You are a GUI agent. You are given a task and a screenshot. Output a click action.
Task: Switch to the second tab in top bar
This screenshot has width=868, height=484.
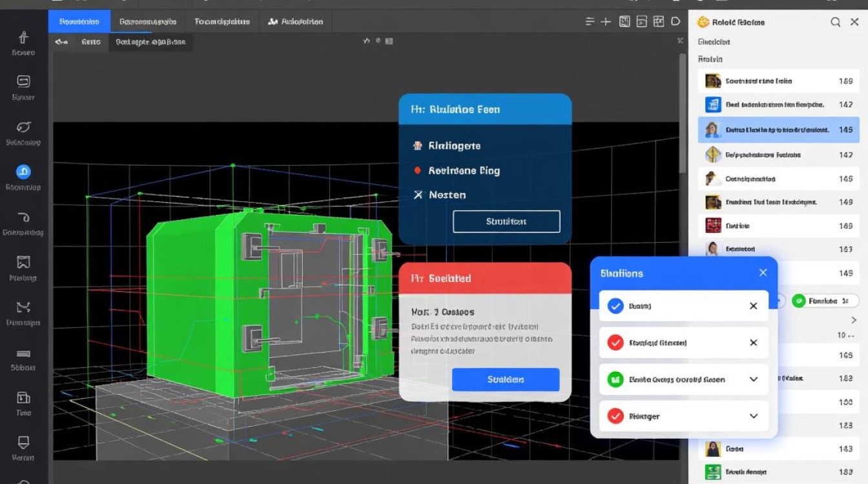(148, 21)
